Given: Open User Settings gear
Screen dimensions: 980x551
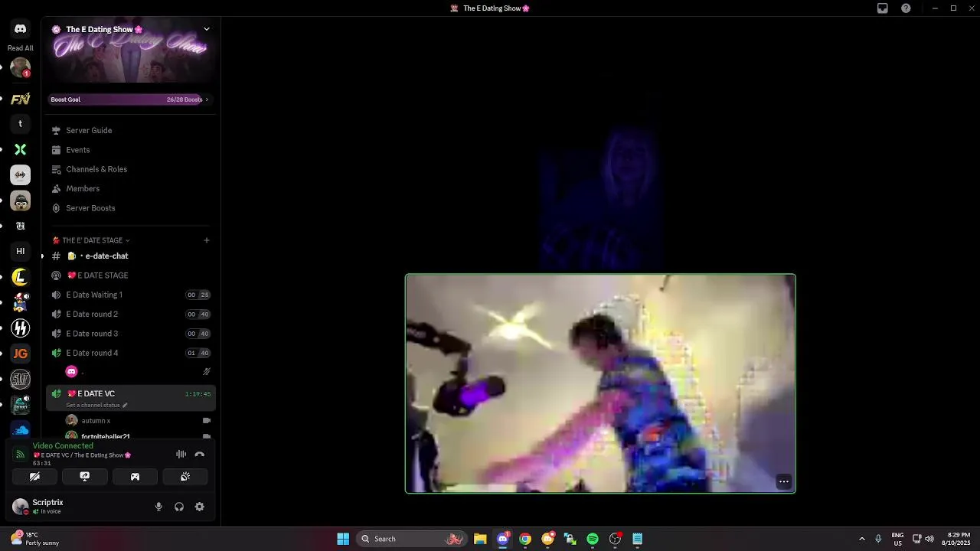Looking at the screenshot, I should pos(200,507).
